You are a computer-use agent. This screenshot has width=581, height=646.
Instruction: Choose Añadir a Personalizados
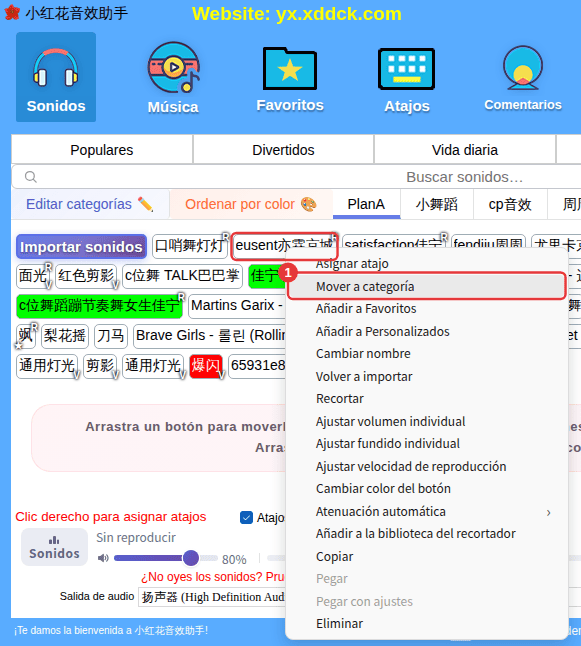point(427,331)
